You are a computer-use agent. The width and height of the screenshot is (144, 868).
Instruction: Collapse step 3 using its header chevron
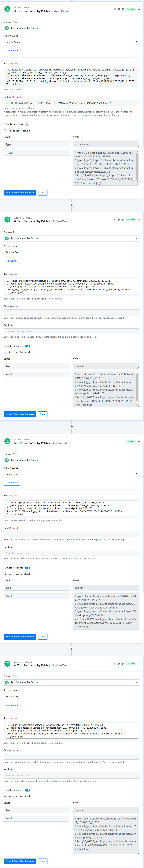[139, 9]
